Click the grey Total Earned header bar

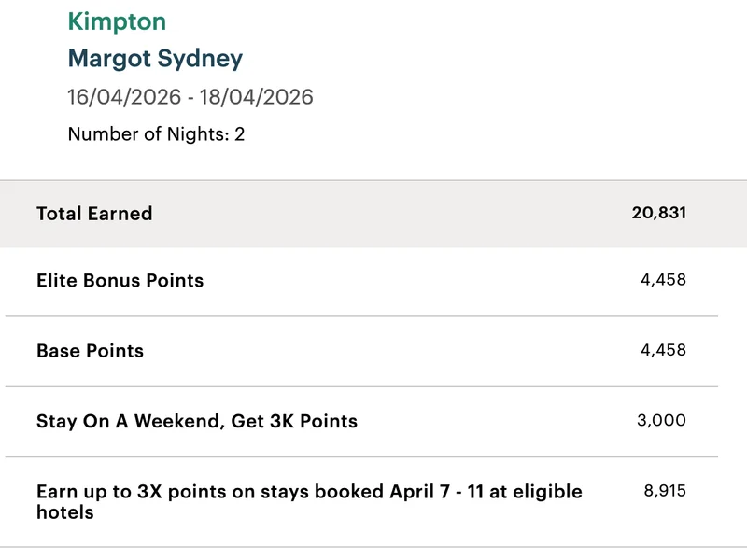tap(373, 214)
